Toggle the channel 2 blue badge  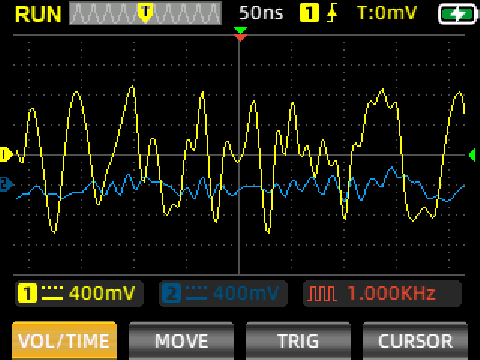(x=171, y=293)
